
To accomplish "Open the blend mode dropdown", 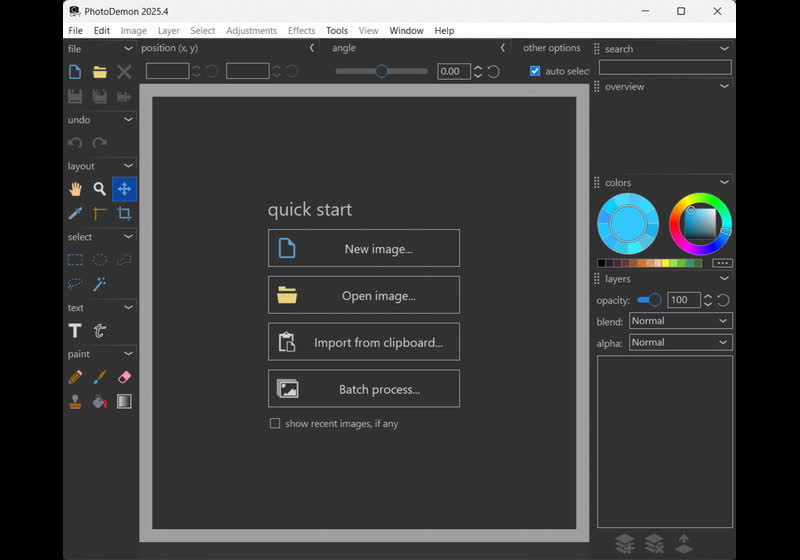I will coord(679,321).
